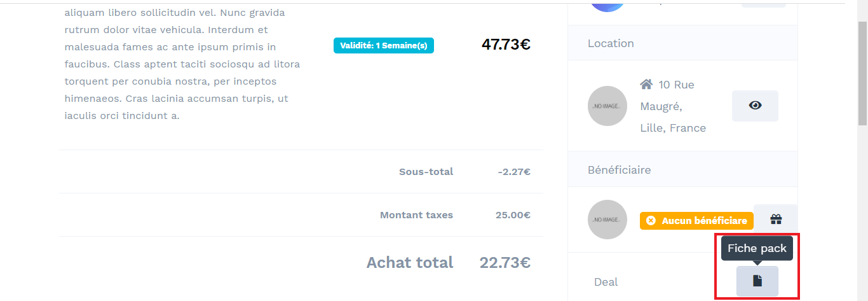This screenshot has height=301, width=868.
Task: Click the page vertical scrollbar thumb
Action: 862,73
